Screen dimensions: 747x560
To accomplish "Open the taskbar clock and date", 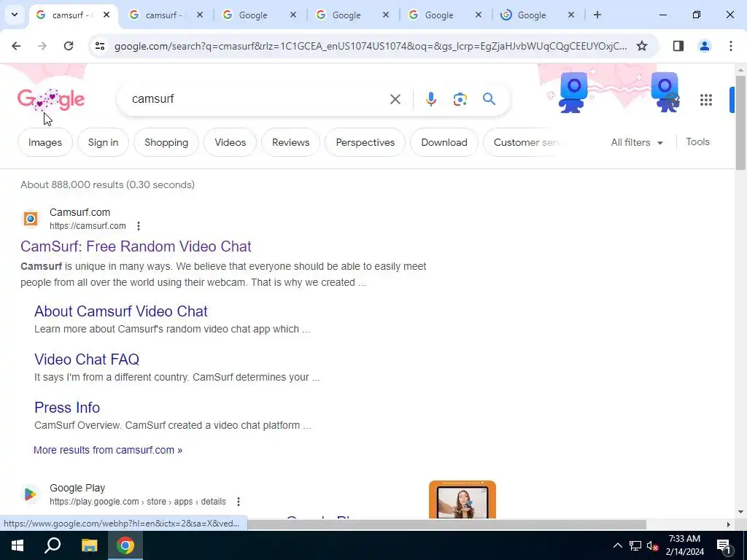I will click(x=684, y=545).
